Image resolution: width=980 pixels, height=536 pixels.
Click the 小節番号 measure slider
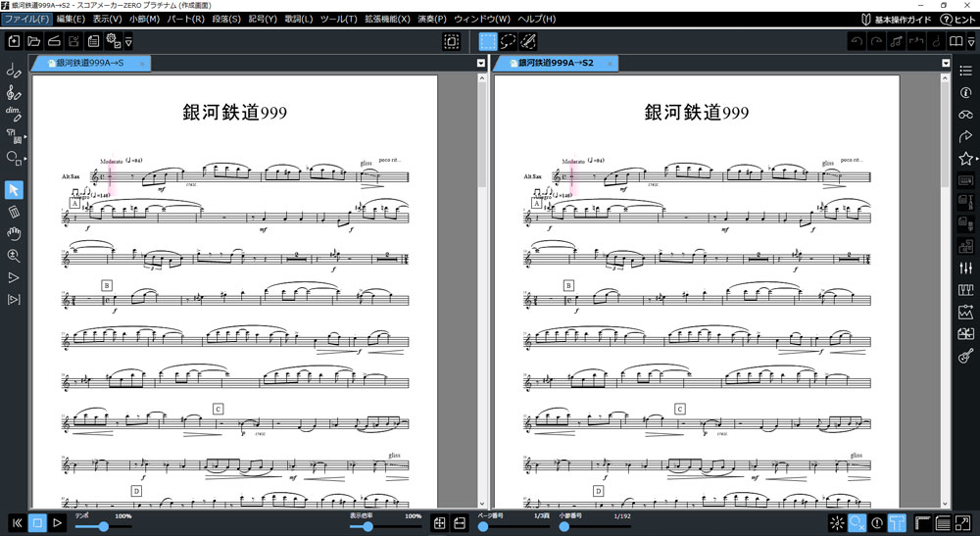click(x=595, y=526)
